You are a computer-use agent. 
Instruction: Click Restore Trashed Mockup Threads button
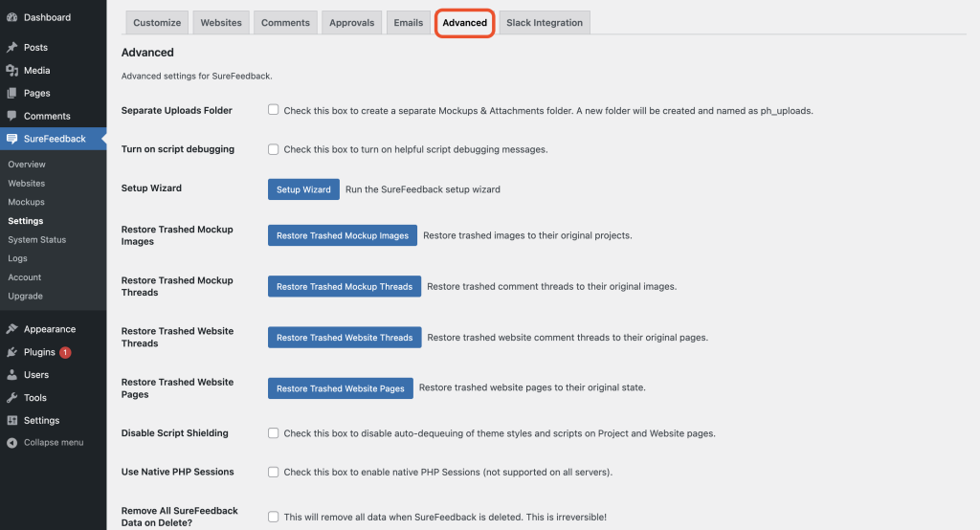(345, 286)
